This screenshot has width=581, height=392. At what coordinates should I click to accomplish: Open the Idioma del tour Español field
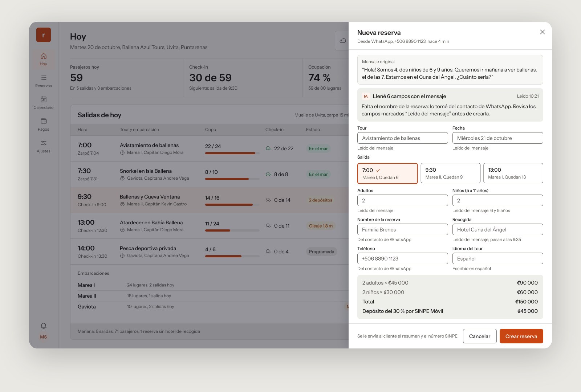(x=497, y=258)
